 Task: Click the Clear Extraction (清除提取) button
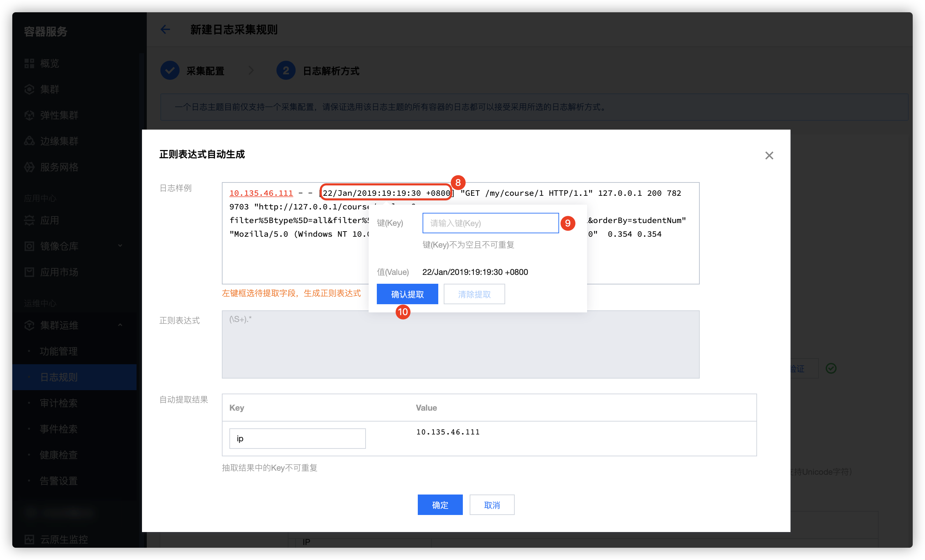pos(474,294)
